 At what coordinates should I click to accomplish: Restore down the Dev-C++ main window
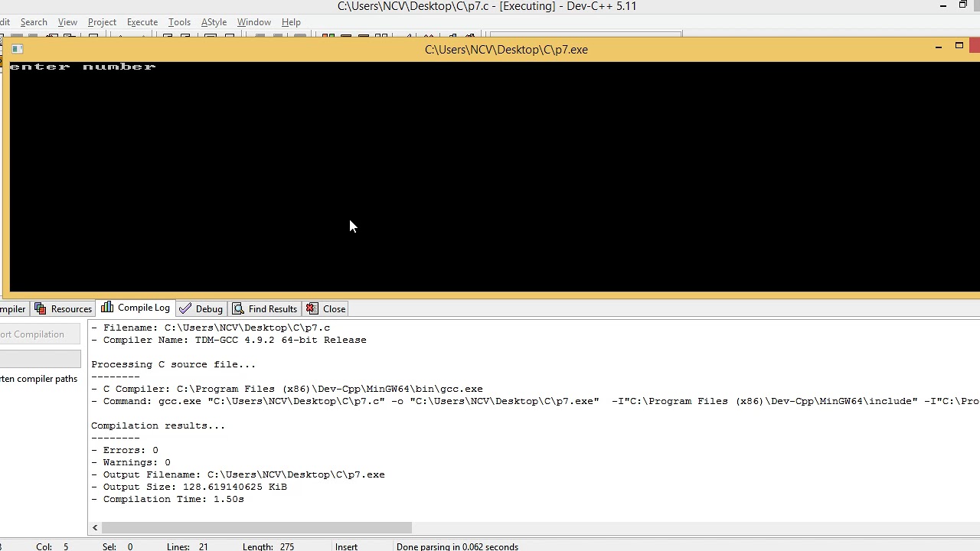point(963,5)
